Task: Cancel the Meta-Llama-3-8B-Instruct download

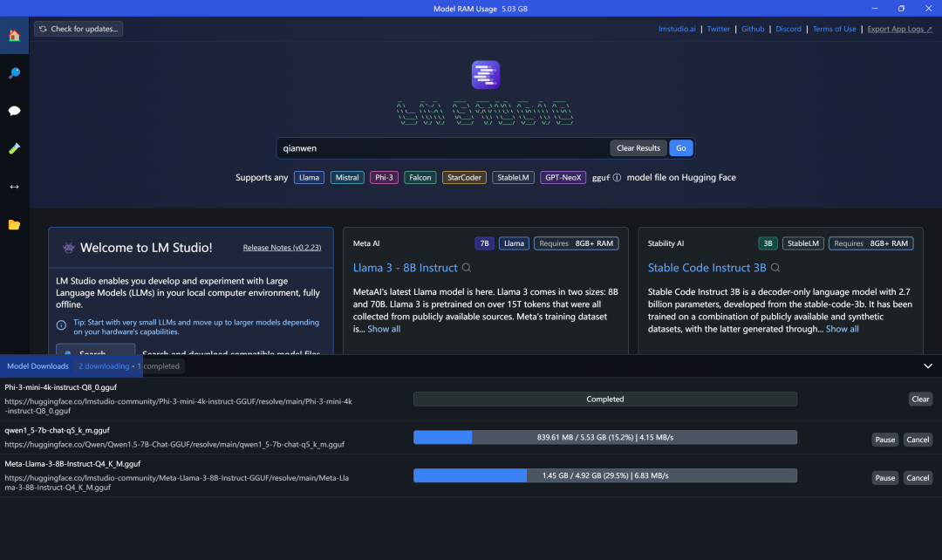Action: [917, 477]
